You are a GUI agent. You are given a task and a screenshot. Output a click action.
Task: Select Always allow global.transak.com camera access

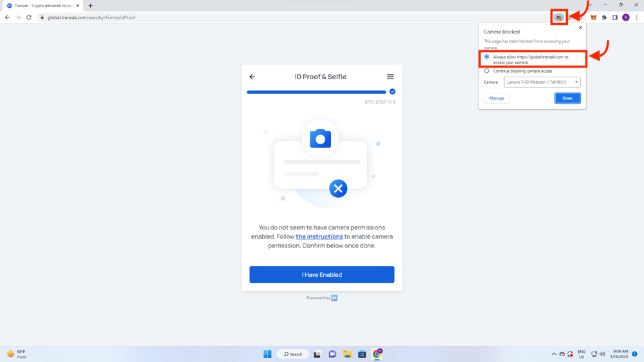[487, 57]
